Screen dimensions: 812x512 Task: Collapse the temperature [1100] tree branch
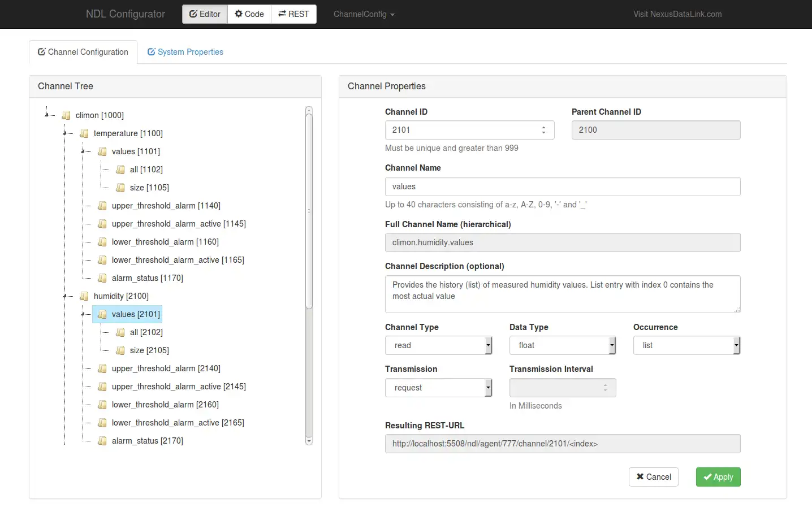[x=65, y=133]
